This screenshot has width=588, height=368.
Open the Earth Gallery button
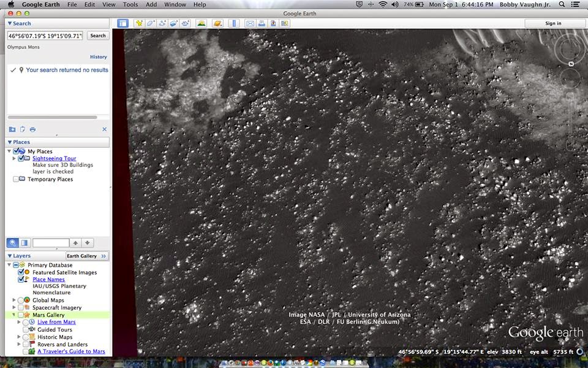[x=86, y=256]
